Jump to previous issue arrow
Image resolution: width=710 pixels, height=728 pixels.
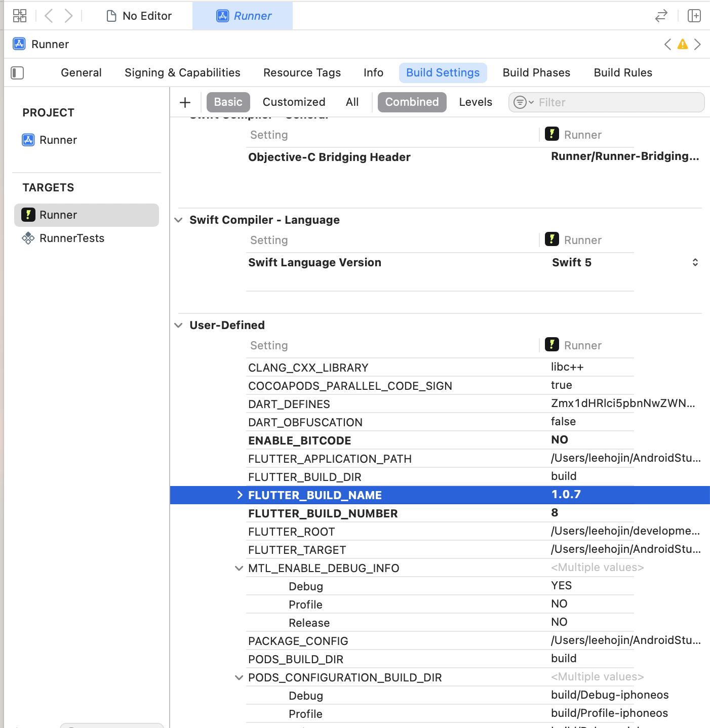pos(668,44)
